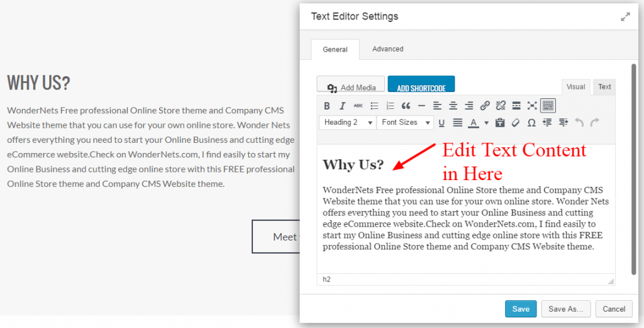Apply the current text color swatch
Viewport: 644px width, 328px height.
474,123
